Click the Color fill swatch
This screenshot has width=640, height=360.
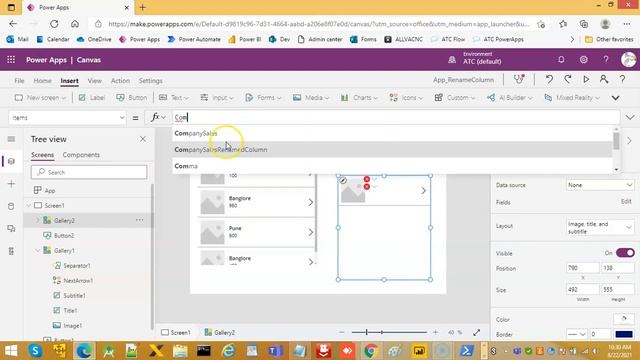point(624,319)
